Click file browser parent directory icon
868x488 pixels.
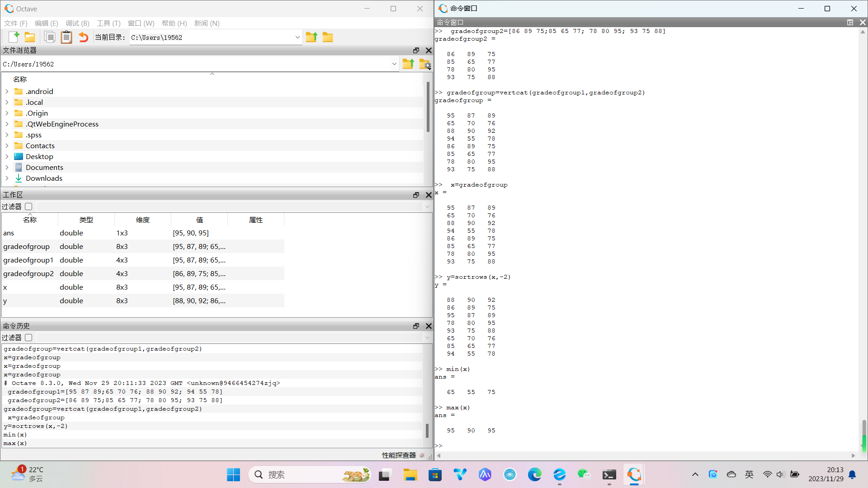pos(408,64)
